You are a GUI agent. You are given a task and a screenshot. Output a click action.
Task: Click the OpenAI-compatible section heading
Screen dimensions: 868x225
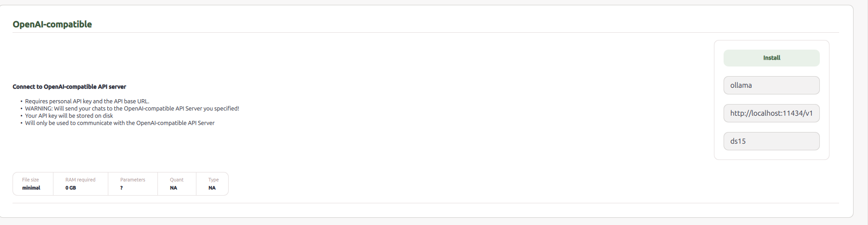[52, 24]
